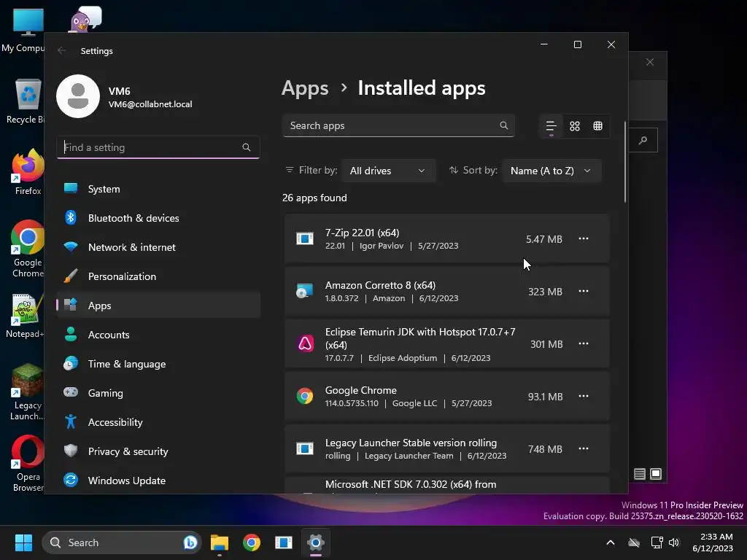This screenshot has height=560, width=747.
Task: Click the Google Chrome app list icon
Action: tap(305, 396)
